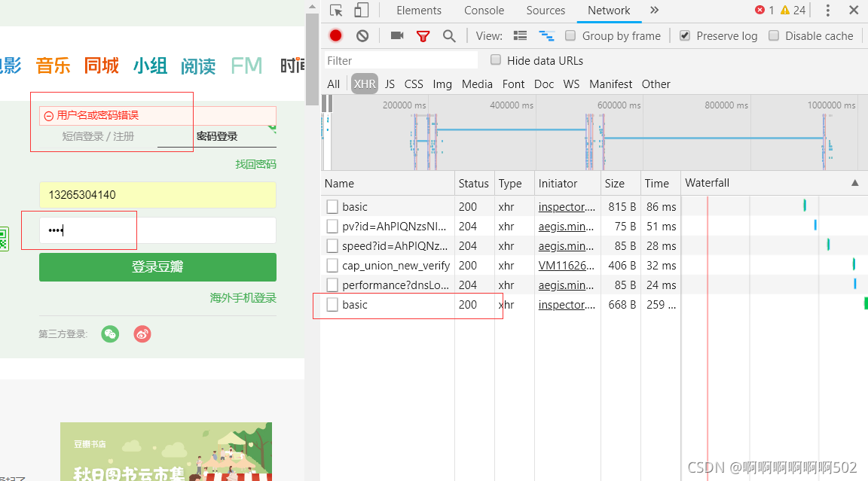
Task: Click the red error count icon
Action: click(x=759, y=10)
